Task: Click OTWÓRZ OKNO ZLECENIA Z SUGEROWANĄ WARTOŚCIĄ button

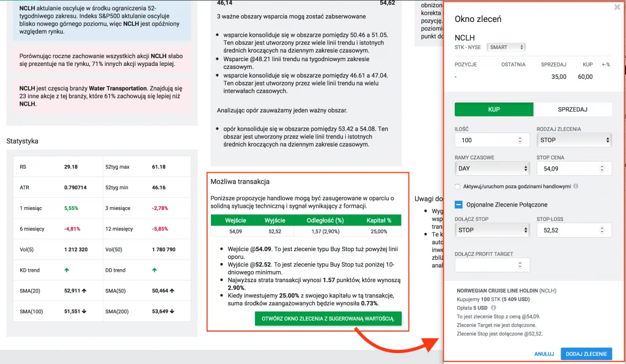Action: pyautogui.click(x=328, y=319)
